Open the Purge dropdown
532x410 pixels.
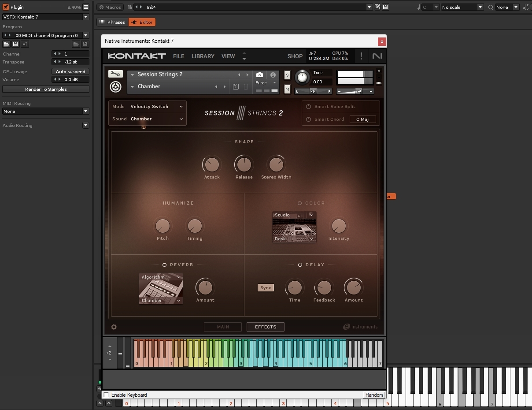tap(266, 83)
